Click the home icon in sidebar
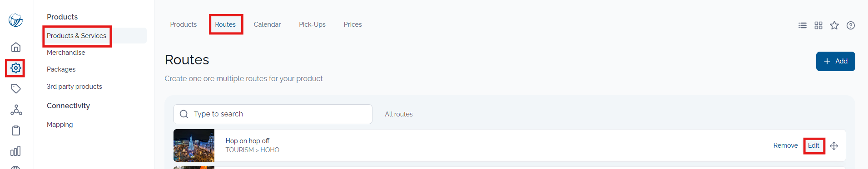Image resolution: width=868 pixels, height=169 pixels. coord(16,47)
